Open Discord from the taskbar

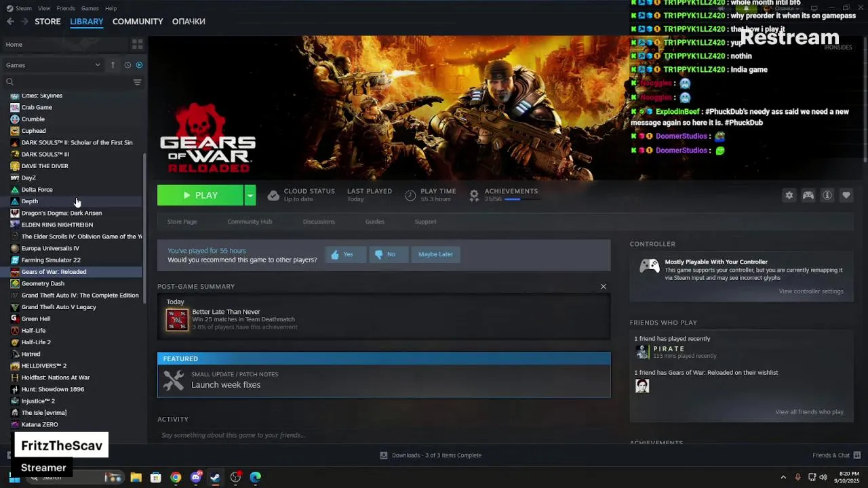(196, 477)
